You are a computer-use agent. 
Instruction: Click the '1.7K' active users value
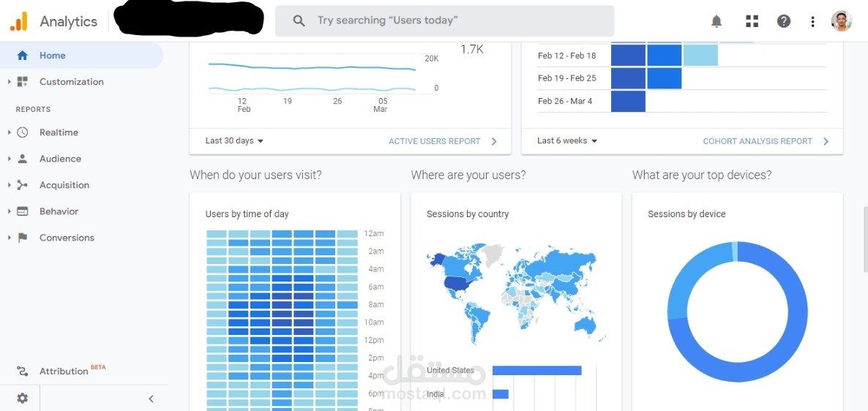472,50
